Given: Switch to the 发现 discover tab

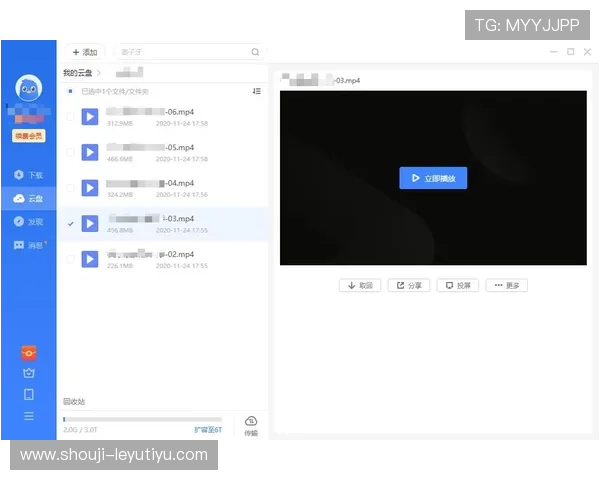Looking at the screenshot, I should (x=28, y=221).
